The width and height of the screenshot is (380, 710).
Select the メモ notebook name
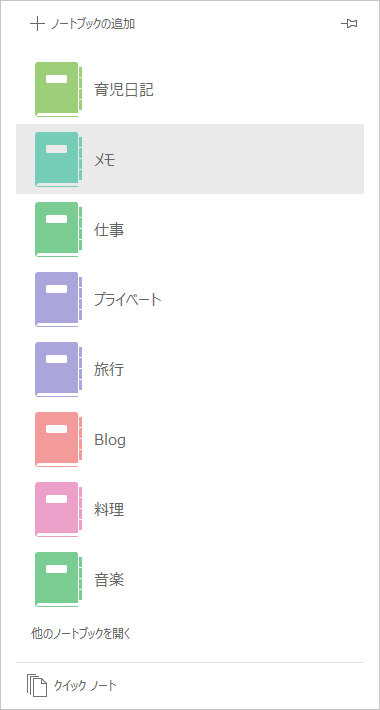(x=105, y=159)
